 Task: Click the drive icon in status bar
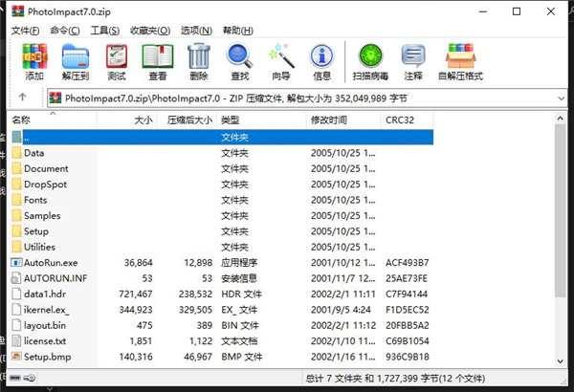click(x=15, y=378)
